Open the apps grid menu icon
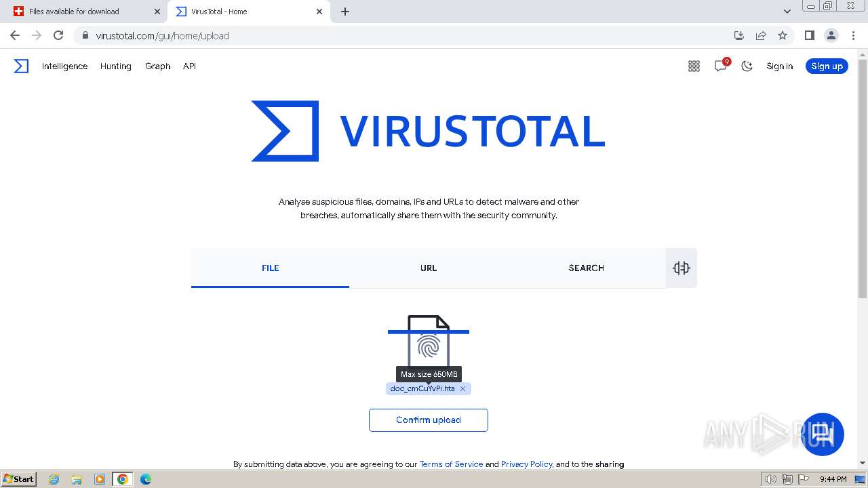The image size is (868, 488). point(694,66)
